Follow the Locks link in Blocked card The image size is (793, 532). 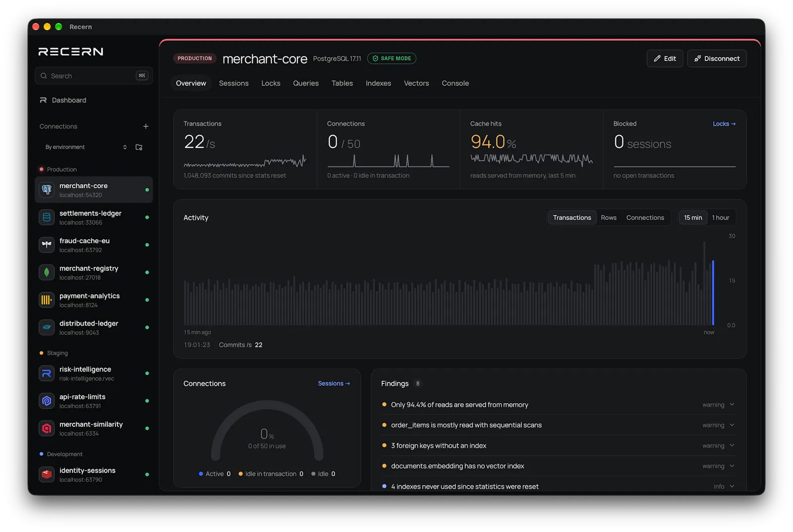[724, 124]
